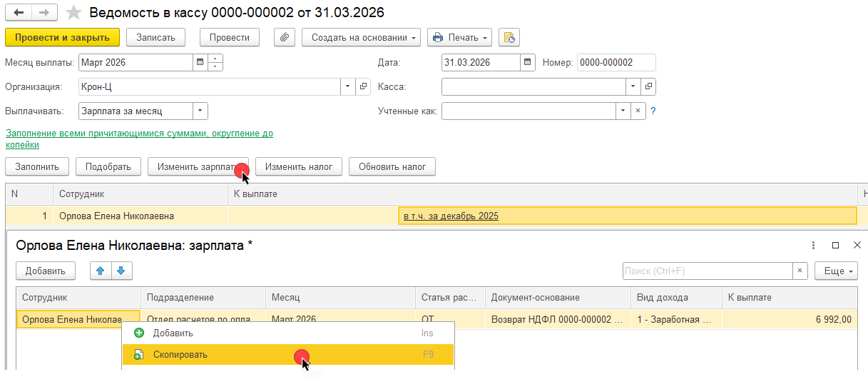Screen dimensions: 868x377
Task: Expand the Касса dropdown list
Action: [633, 87]
